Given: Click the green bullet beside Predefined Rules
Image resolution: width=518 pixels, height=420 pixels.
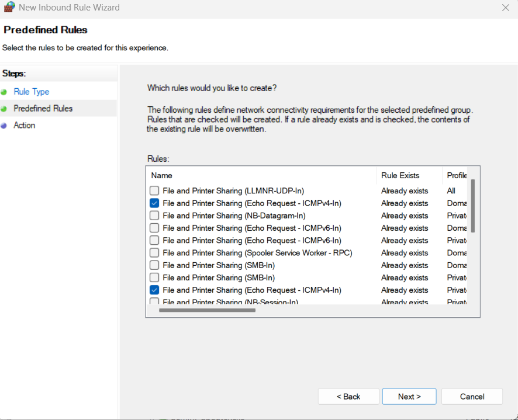Looking at the screenshot, I should click(5, 109).
